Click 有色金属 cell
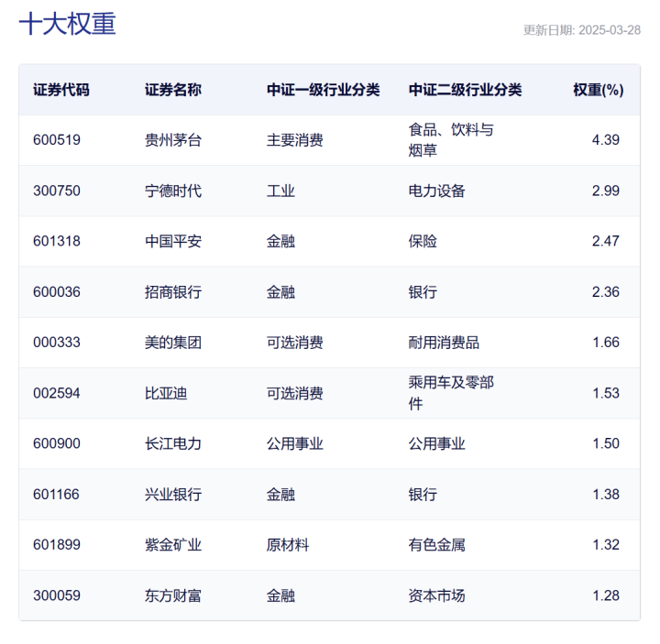The height and width of the screenshot is (644, 660). pos(436,545)
